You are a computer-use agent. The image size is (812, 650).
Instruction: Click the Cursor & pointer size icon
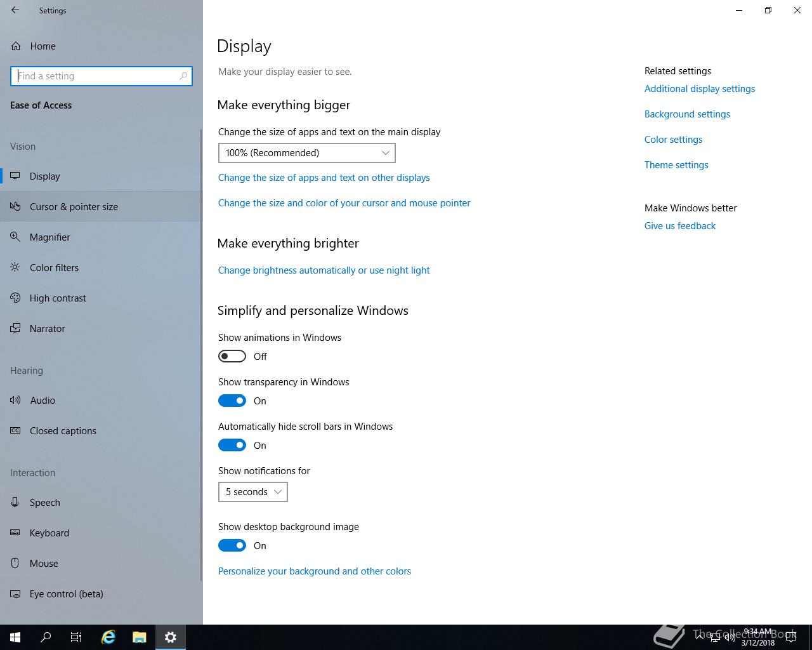pos(15,206)
